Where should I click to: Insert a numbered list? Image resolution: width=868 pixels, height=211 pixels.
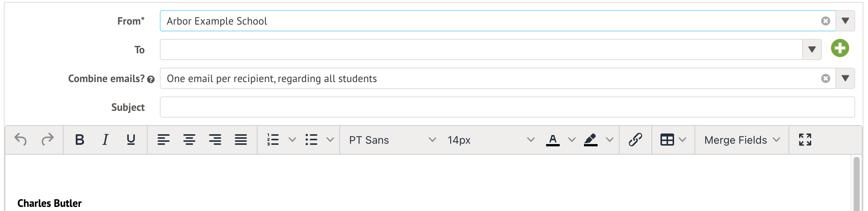point(273,140)
